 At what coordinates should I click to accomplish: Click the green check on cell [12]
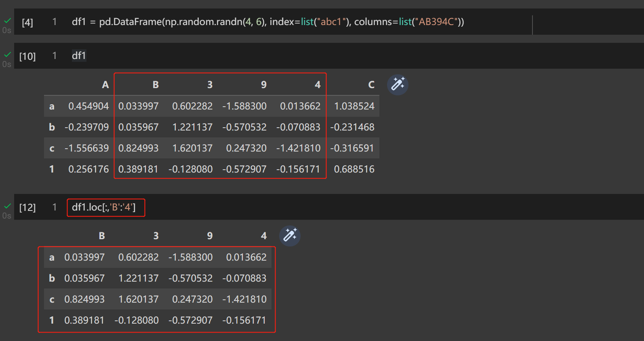pyautogui.click(x=7, y=206)
